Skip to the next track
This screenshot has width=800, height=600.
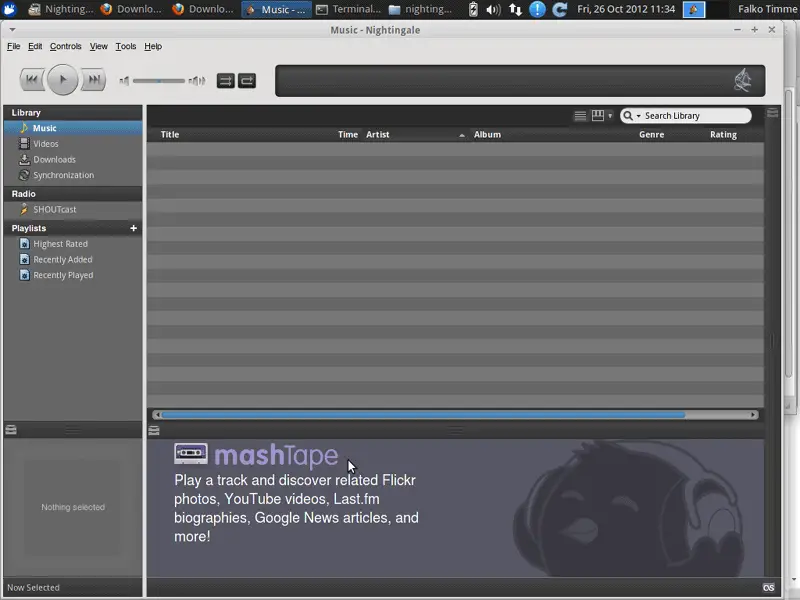pos(94,80)
